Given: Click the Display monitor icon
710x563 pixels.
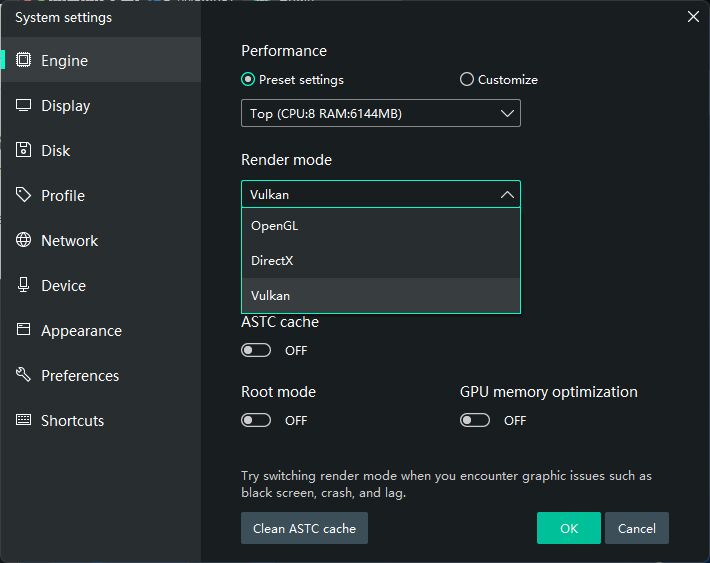Looking at the screenshot, I should [x=24, y=105].
